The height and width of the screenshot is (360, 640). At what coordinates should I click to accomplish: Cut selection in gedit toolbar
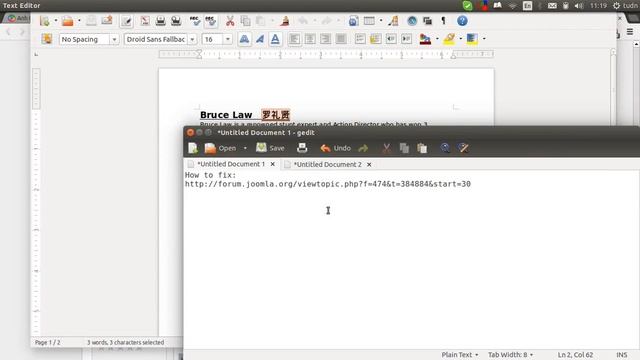click(x=386, y=148)
